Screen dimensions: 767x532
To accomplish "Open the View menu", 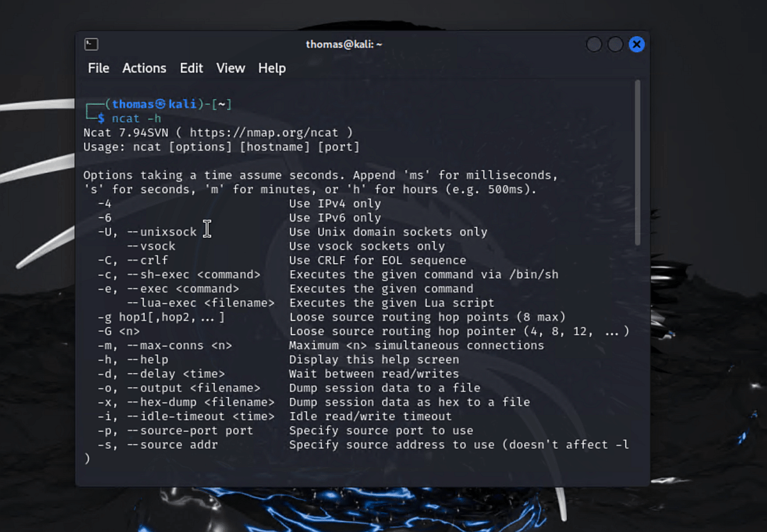I will 231,68.
